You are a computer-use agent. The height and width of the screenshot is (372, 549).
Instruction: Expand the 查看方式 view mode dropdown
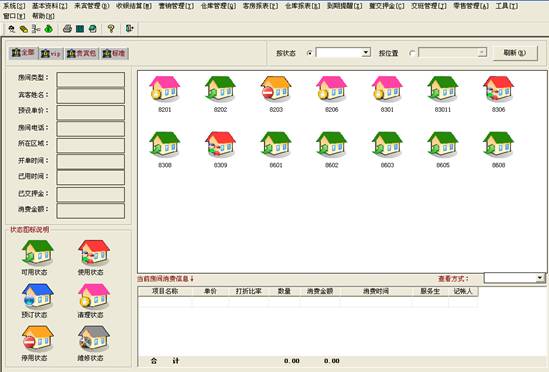tap(540, 278)
